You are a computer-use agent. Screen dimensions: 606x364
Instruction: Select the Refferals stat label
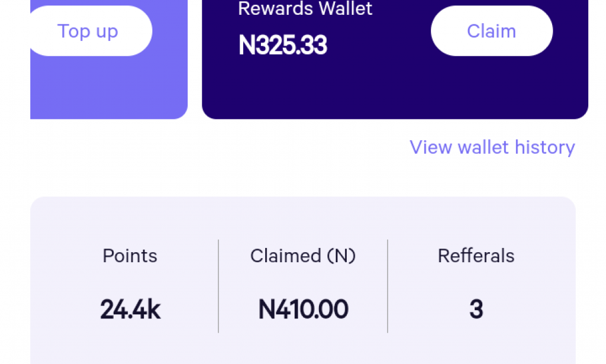click(476, 256)
